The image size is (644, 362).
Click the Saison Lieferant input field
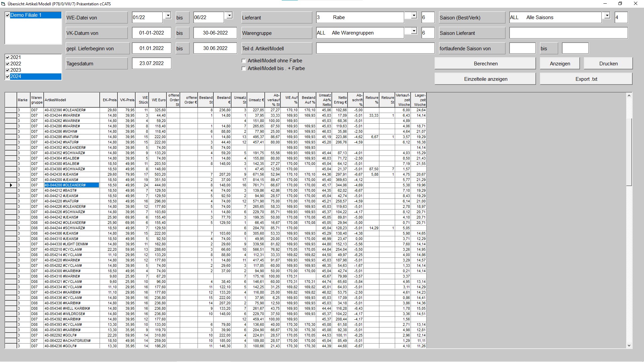pos(568,33)
